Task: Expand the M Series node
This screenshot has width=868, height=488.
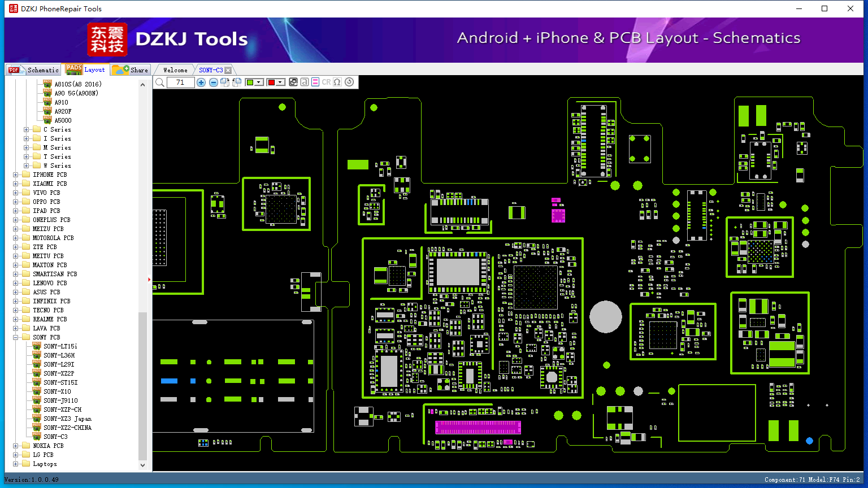Action: click(x=26, y=147)
